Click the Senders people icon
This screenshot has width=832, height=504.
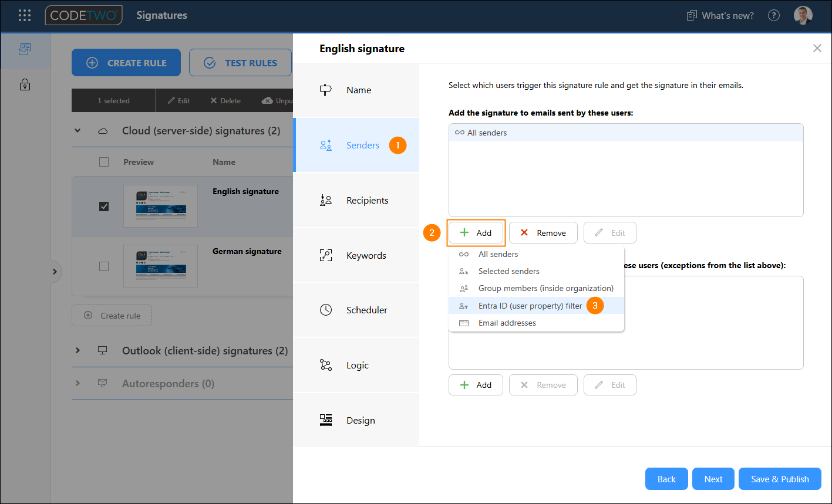[x=326, y=145]
